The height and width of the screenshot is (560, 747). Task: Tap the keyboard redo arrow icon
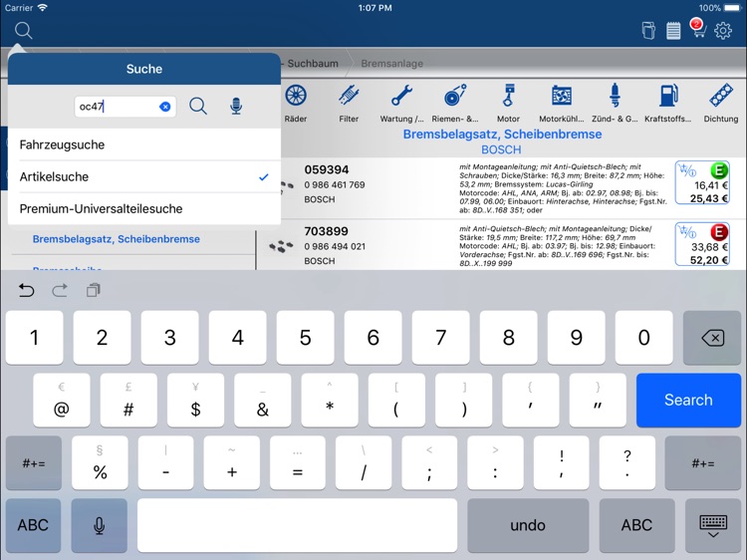(x=60, y=290)
